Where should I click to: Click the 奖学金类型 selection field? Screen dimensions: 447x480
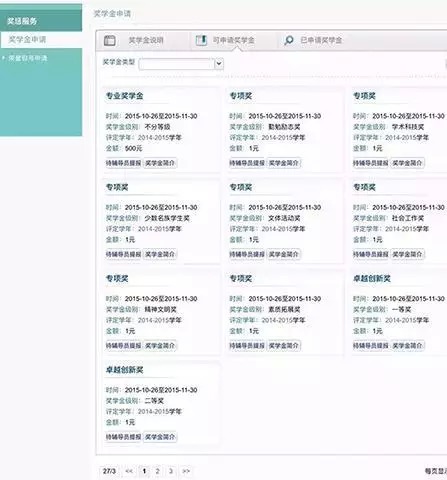point(181,64)
